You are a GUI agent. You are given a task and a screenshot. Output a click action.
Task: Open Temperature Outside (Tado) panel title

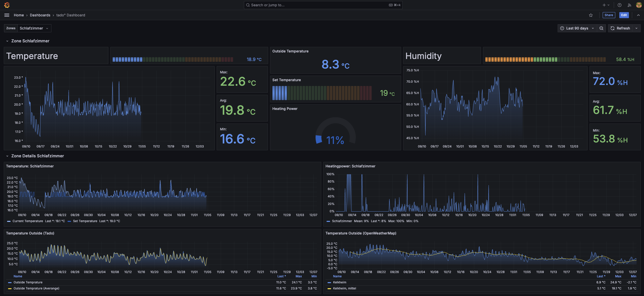tap(30, 233)
